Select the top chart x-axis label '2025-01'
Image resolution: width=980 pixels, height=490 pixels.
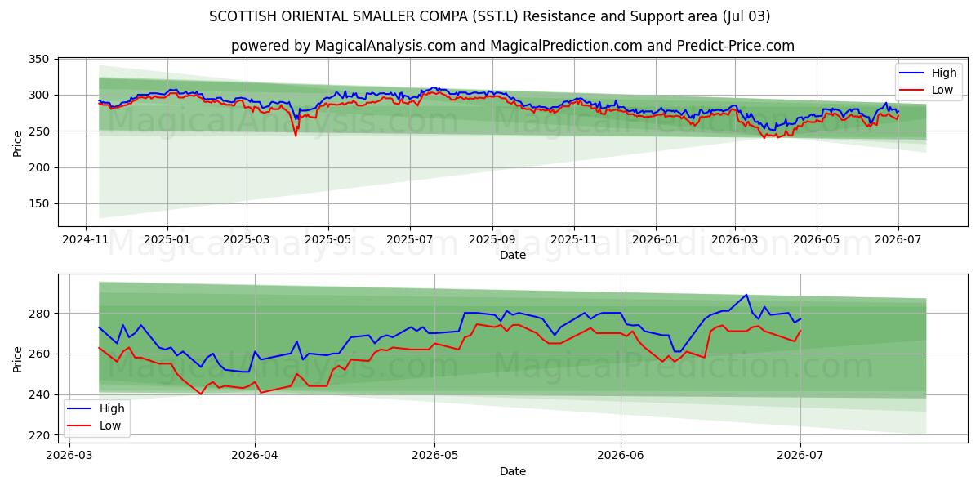coord(167,240)
